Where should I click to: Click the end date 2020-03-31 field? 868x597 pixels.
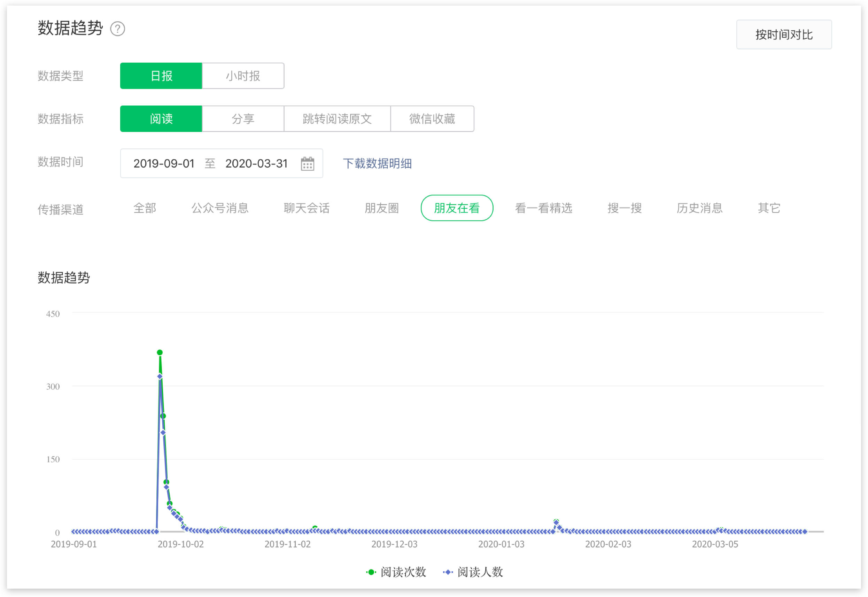tap(256, 163)
